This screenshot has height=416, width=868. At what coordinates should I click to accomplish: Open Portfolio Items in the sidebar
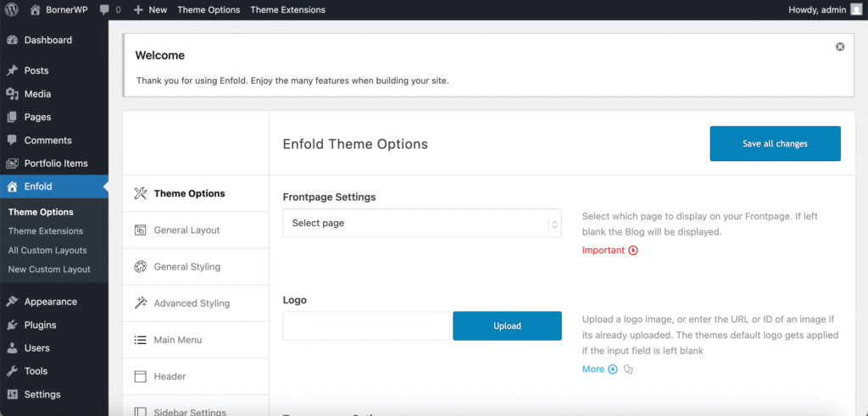tap(54, 164)
